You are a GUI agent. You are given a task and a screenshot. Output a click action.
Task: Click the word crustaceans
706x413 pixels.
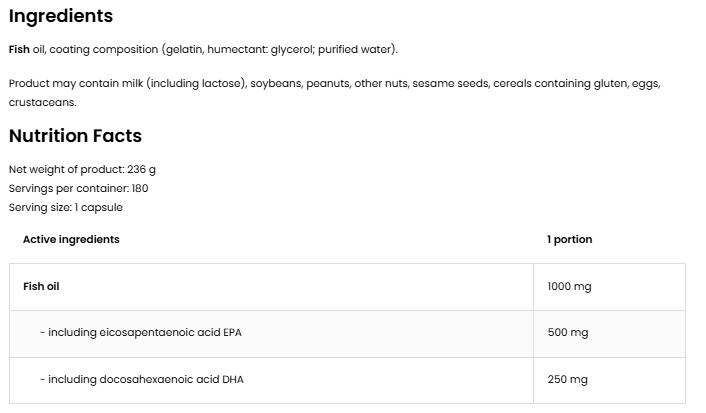(x=42, y=102)
